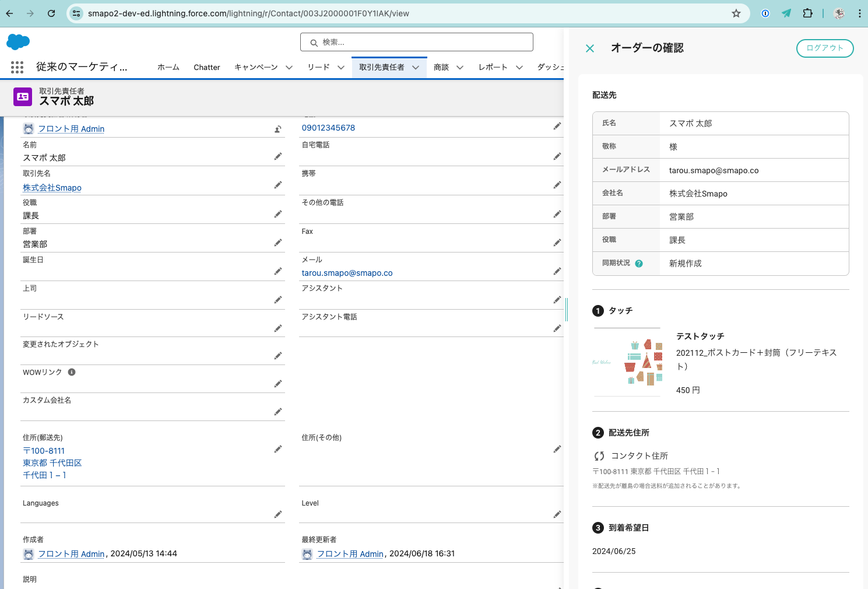868x589 pixels.
Task: Click the site information icon in address bar
Action: 76,13
